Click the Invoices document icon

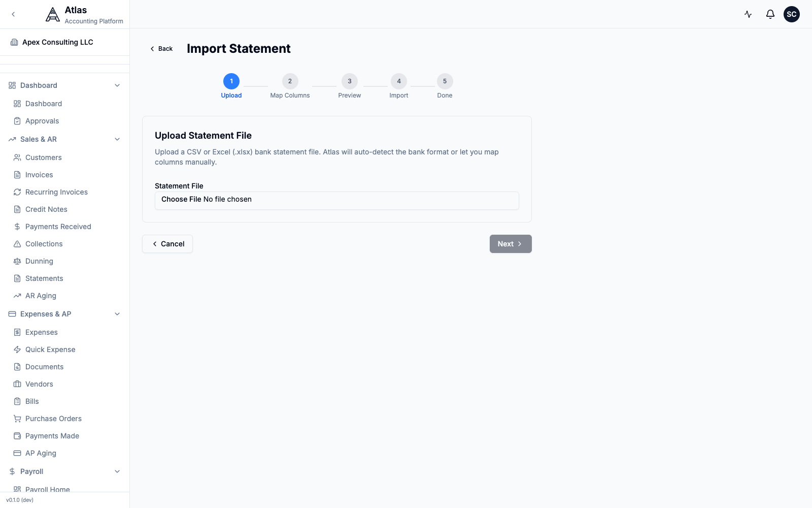click(x=17, y=175)
